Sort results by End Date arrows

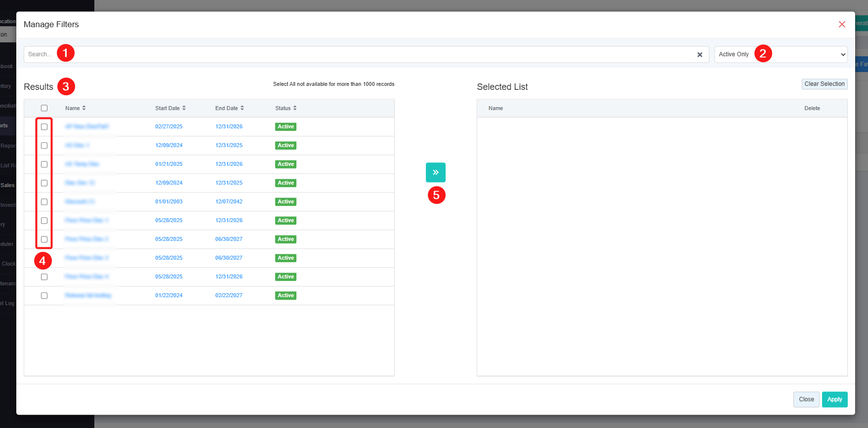pos(242,108)
